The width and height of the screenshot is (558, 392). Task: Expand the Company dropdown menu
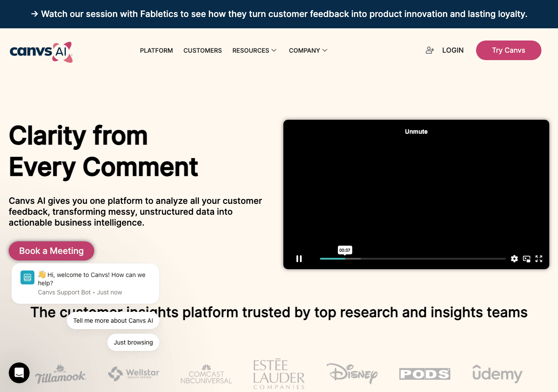click(308, 51)
